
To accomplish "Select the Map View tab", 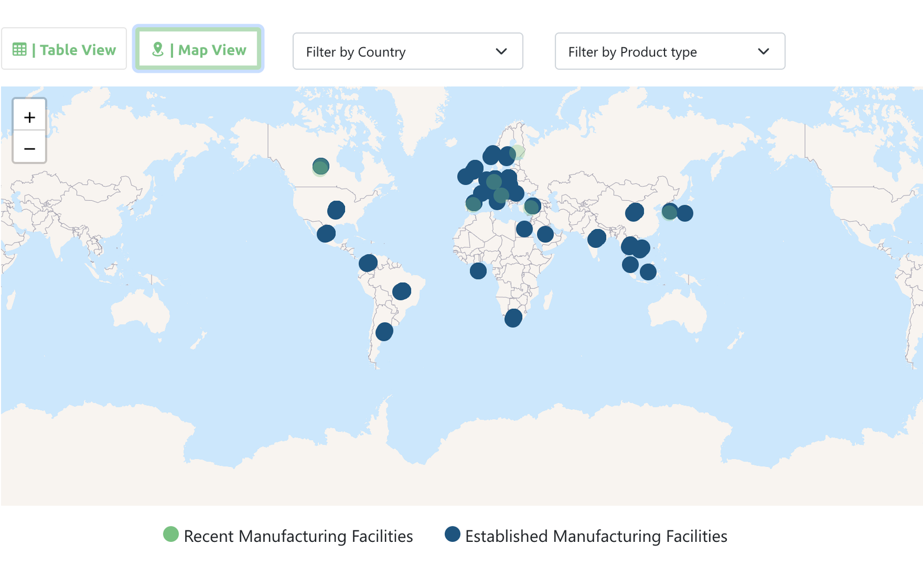I will coord(198,49).
